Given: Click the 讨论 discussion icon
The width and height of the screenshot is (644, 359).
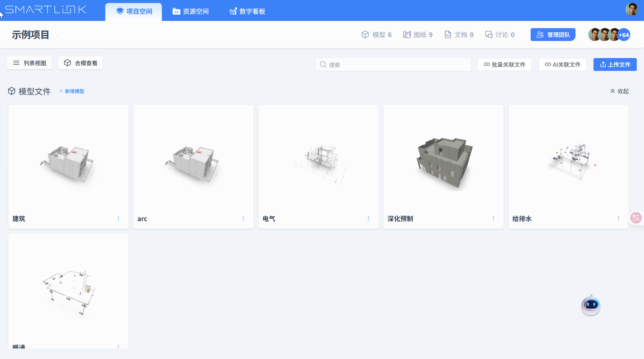Looking at the screenshot, I should [x=489, y=34].
